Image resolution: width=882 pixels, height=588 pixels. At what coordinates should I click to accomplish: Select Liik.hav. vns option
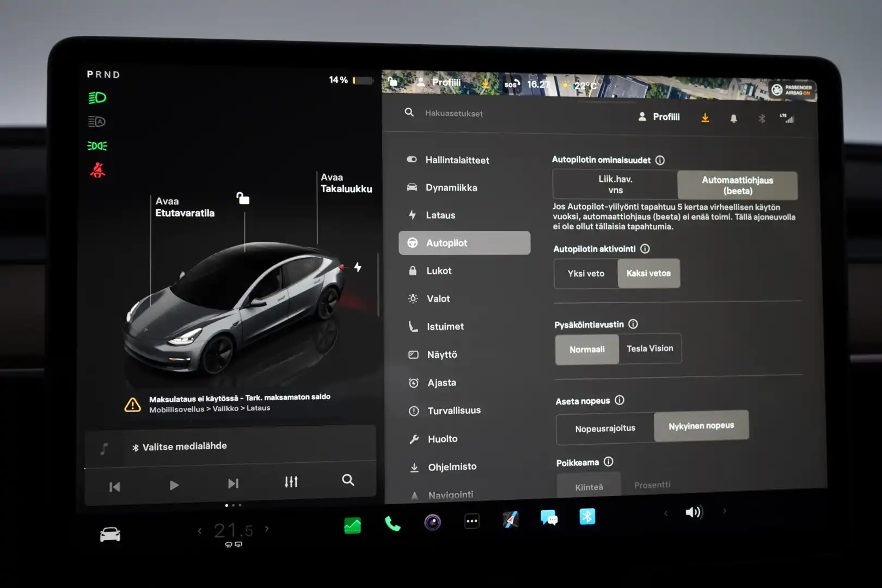(615, 185)
